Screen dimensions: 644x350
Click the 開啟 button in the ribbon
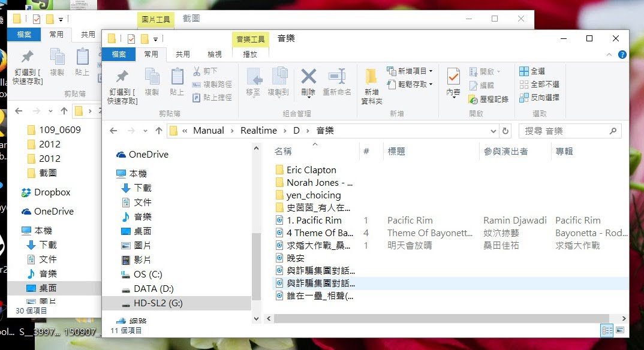(484, 71)
